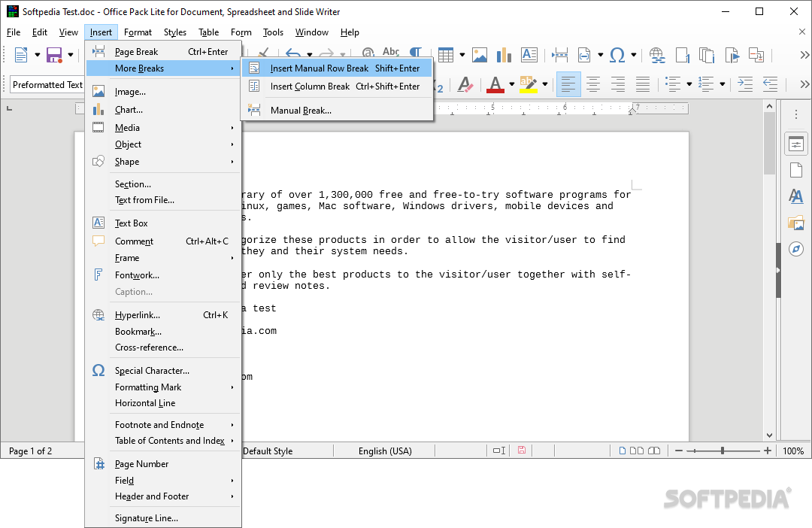The image size is (812, 528).
Task: Open the bullet list style dropdown arrow
Action: coord(689,84)
